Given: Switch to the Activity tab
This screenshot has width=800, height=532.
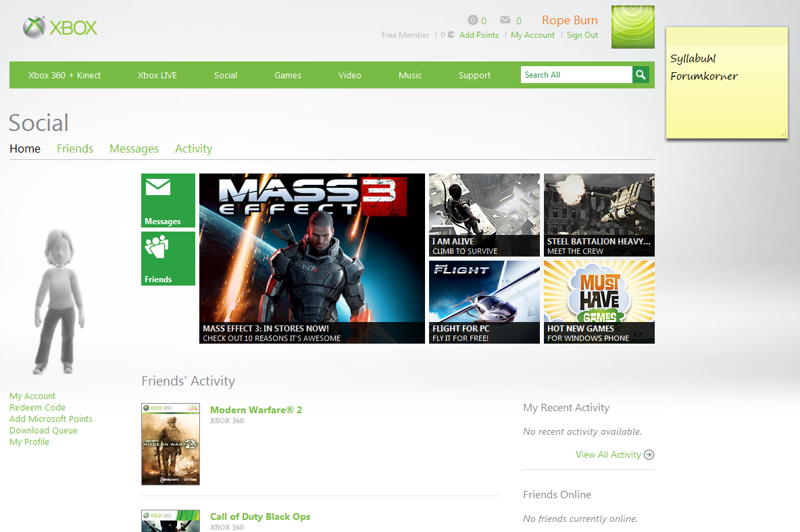Looking at the screenshot, I should (193, 149).
